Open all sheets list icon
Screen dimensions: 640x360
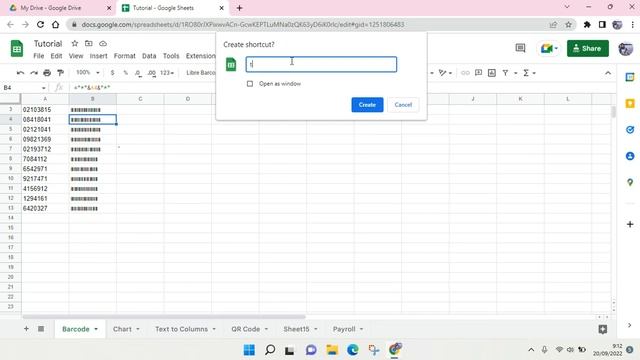[41, 329]
